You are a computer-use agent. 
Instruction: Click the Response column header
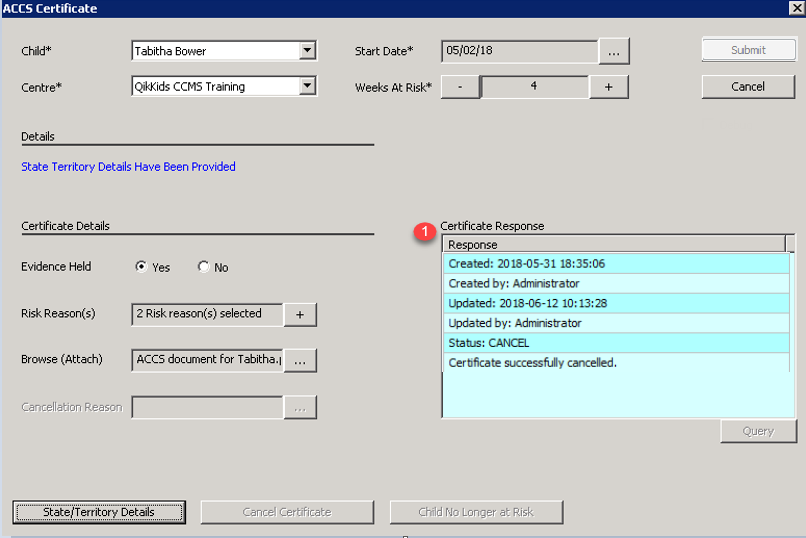tap(614, 245)
